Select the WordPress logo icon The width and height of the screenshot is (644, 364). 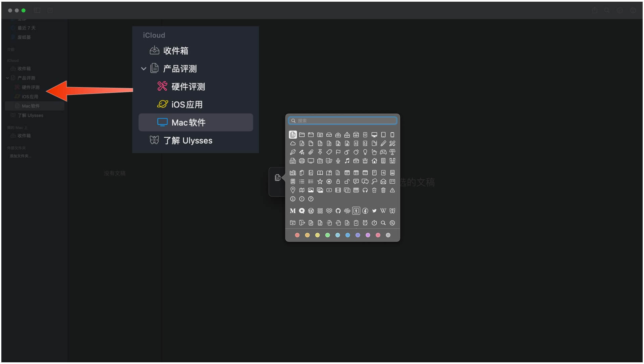[x=311, y=211]
